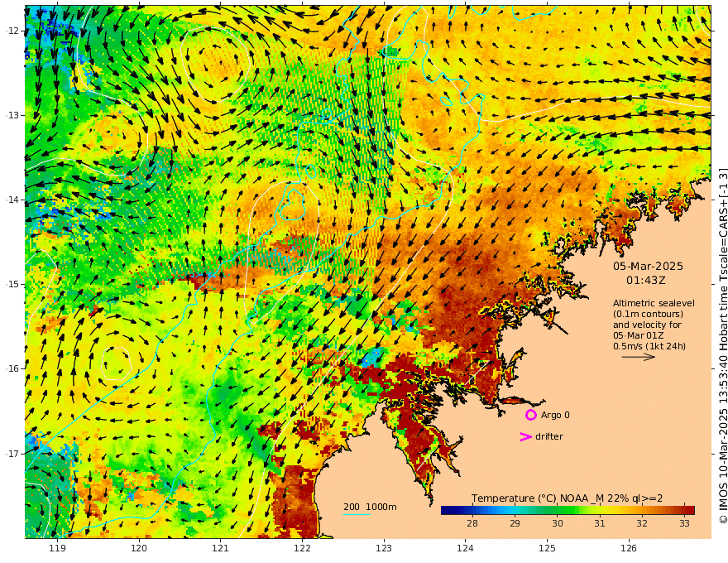This screenshot has width=728, height=563.
Task: Click the IMOS copyright timestamp text
Action: pos(723,345)
